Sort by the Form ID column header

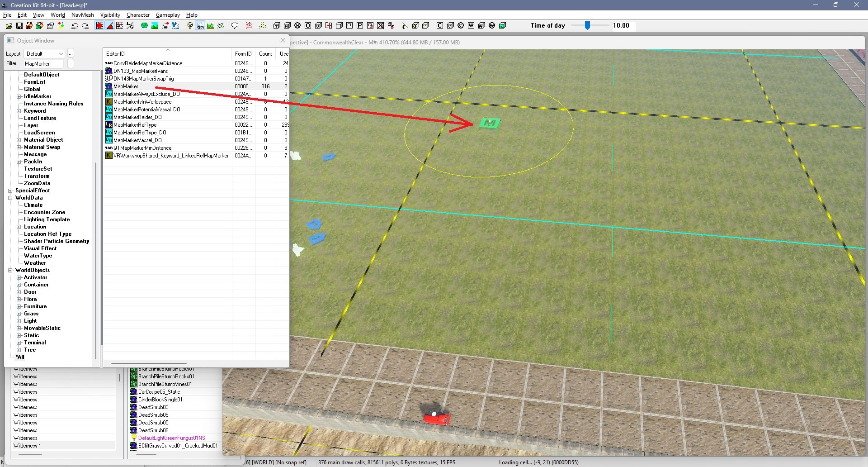pyautogui.click(x=243, y=54)
